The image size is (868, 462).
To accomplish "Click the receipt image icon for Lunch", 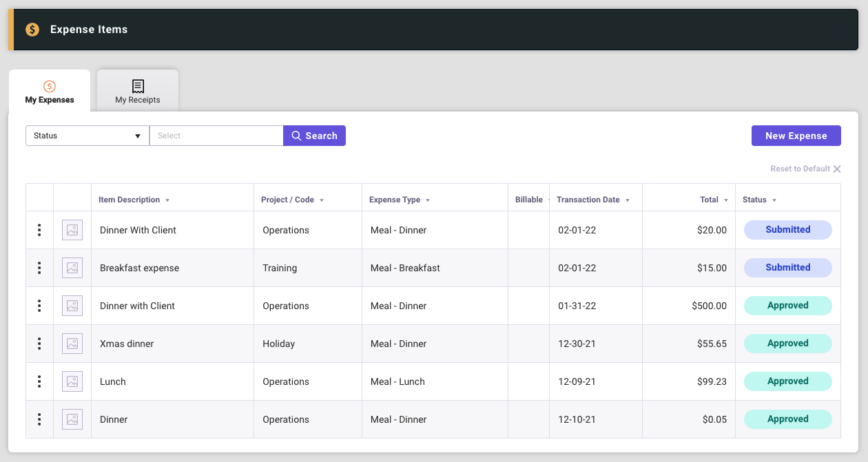I will [x=72, y=381].
